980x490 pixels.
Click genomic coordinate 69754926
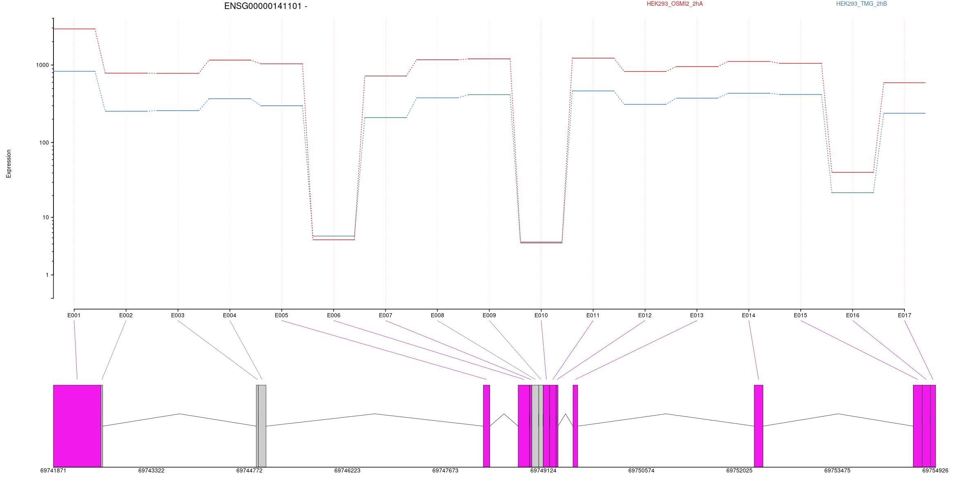coord(935,470)
